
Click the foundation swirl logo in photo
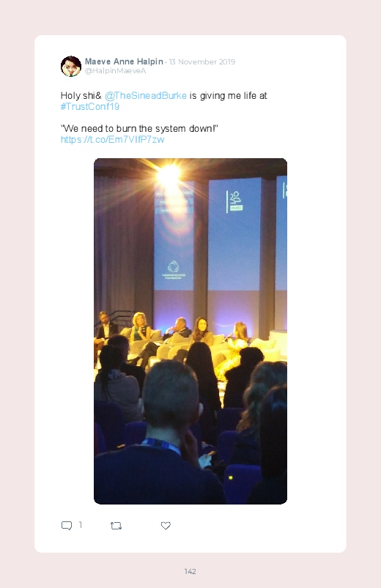coord(173,267)
